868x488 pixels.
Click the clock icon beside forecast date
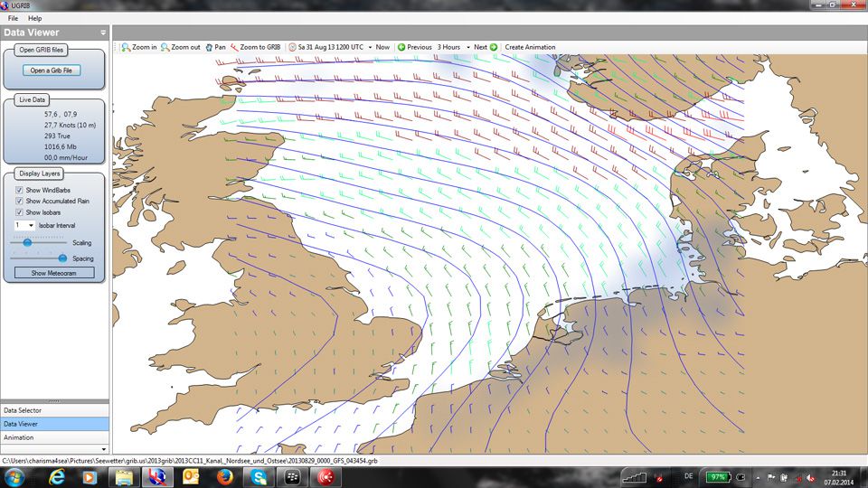pyautogui.click(x=292, y=48)
